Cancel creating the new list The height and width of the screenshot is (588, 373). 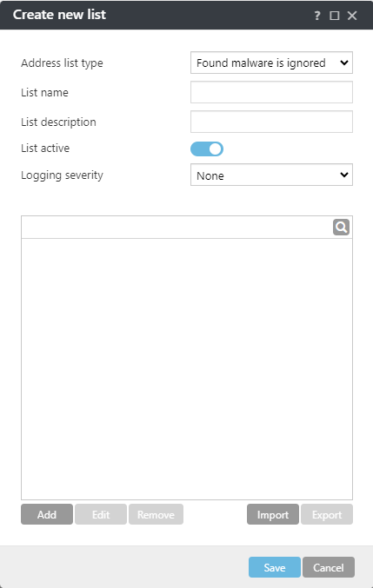tap(329, 567)
